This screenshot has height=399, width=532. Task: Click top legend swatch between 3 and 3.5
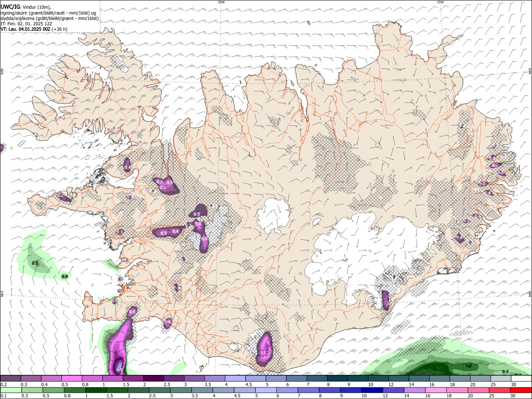click(x=194, y=378)
